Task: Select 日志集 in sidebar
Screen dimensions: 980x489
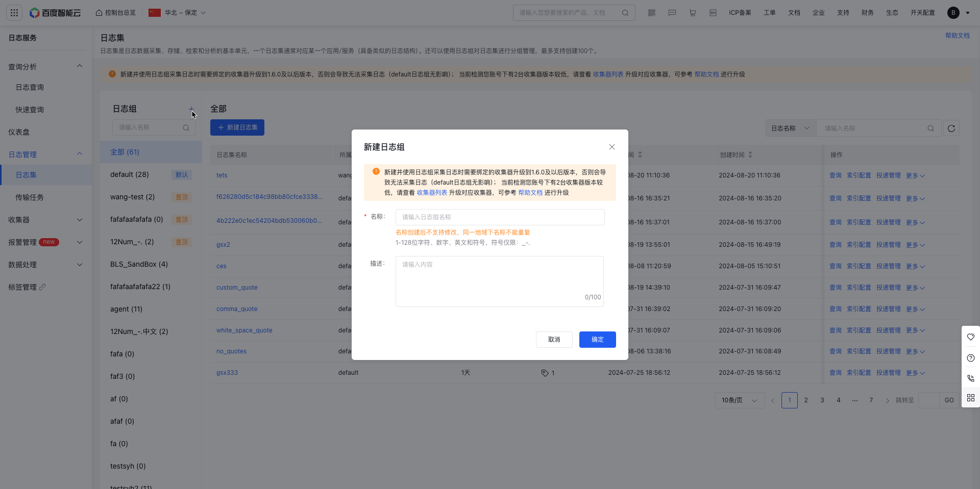Action: click(26, 175)
